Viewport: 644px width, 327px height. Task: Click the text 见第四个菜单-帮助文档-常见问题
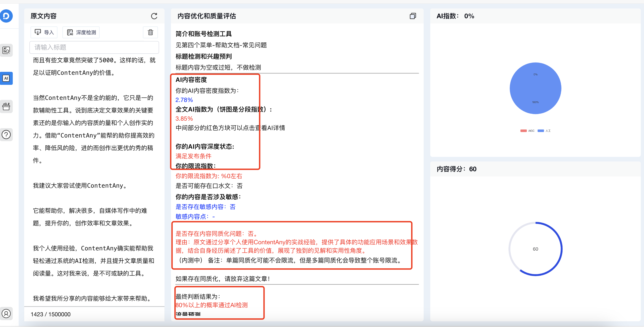click(221, 45)
